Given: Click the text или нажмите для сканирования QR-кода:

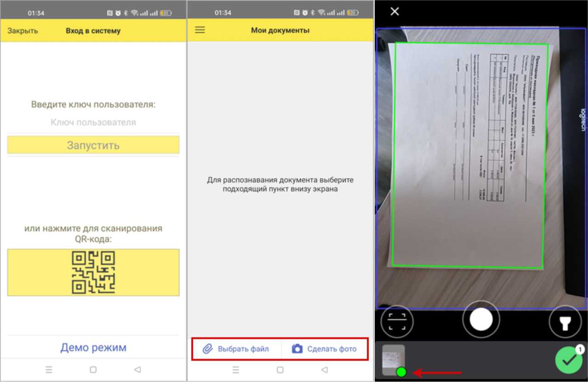Looking at the screenshot, I should click(x=93, y=234).
